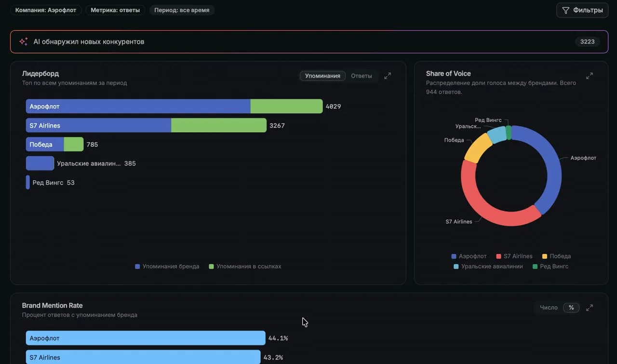Toggle S7 Airlines in donut legend
This screenshot has height=364, width=617.
pos(514,256)
